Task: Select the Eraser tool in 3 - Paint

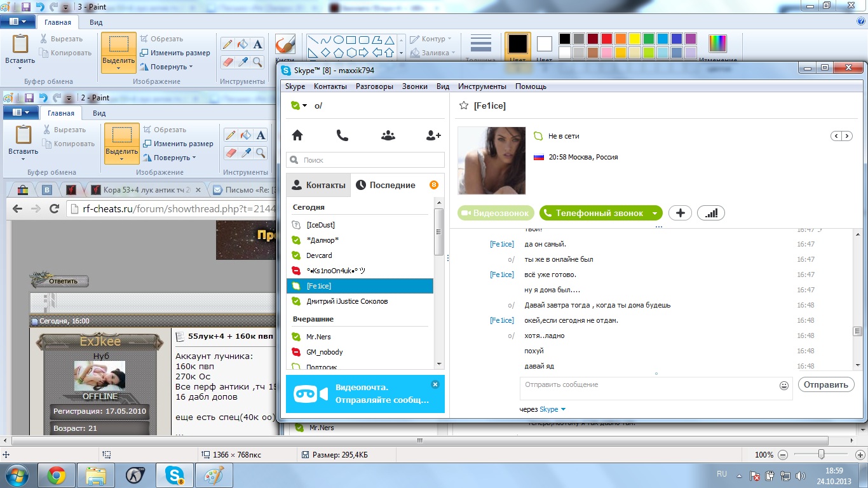Action: 227,62
